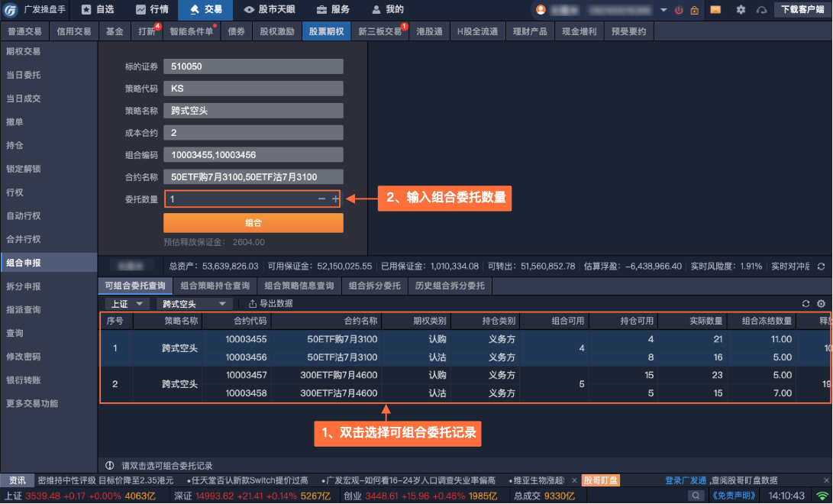This screenshot has width=833, height=504.
Task: Open 行情 menu
Action: click(x=152, y=10)
